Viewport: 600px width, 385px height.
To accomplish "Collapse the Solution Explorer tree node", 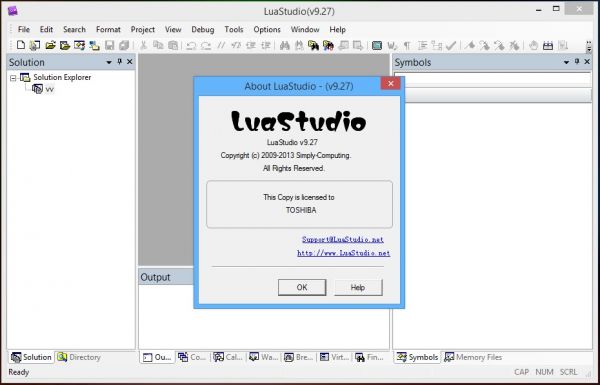I will 13,78.
